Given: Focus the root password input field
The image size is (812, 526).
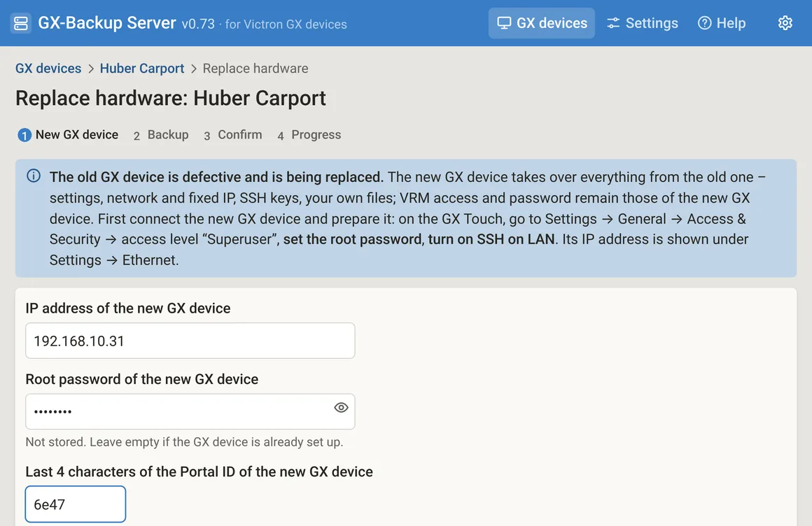Looking at the screenshot, I should 190,411.
